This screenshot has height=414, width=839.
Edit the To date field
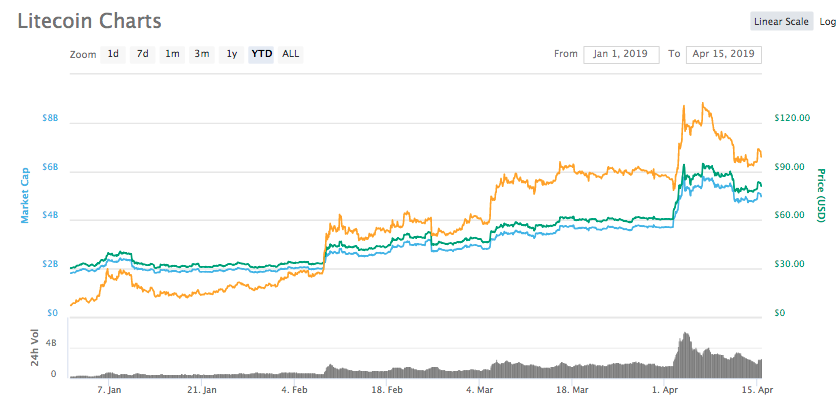pyautogui.click(x=723, y=54)
